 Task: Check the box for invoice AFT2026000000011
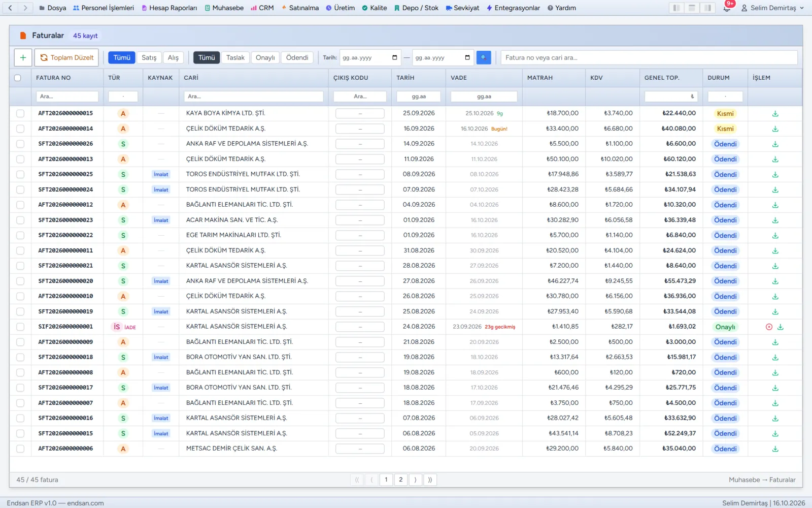pos(20,250)
